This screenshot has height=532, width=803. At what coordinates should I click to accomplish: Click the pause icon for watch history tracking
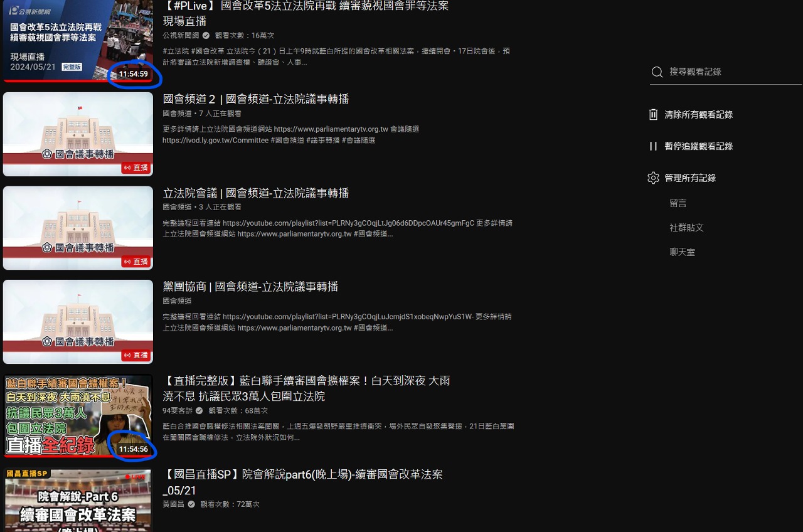pyautogui.click(x=653, y=146)
